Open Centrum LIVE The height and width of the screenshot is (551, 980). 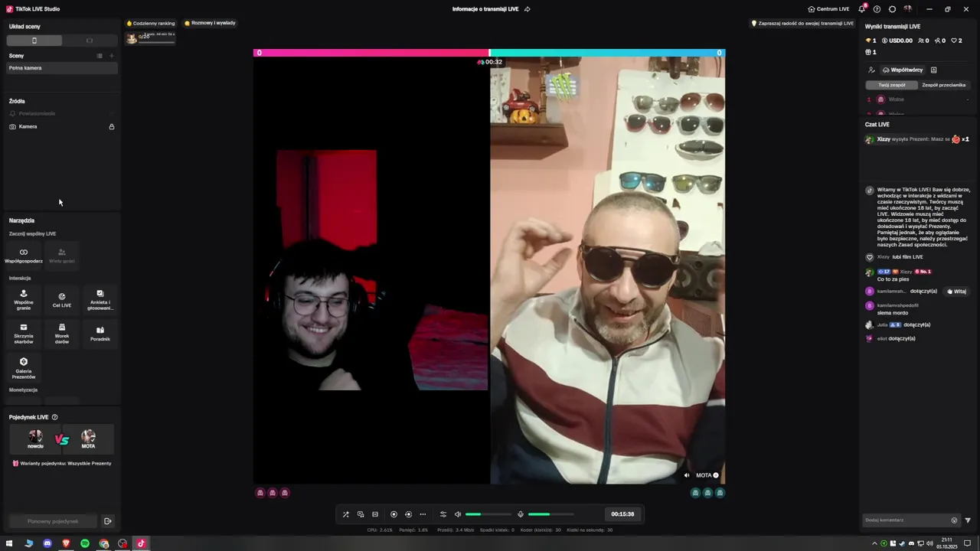click(x=828, y=9)
